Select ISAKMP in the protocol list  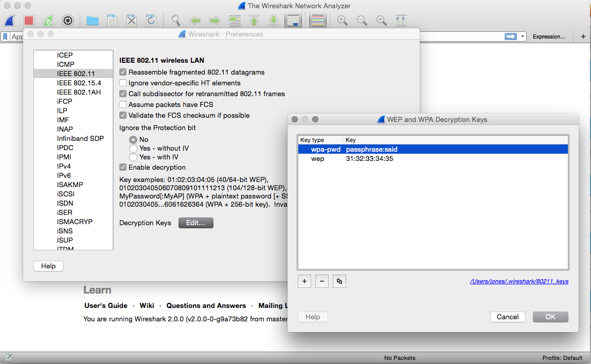click(70, 185)
